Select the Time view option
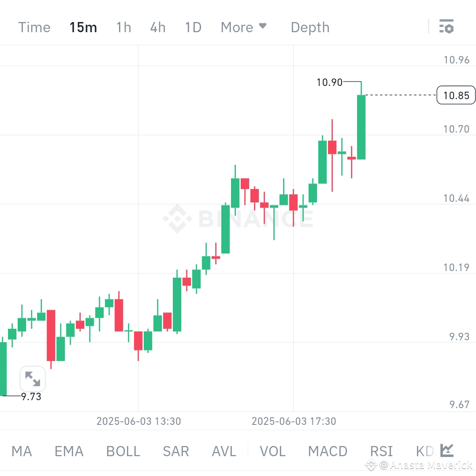This screenshot has height=476, width=476. point(34,27)
